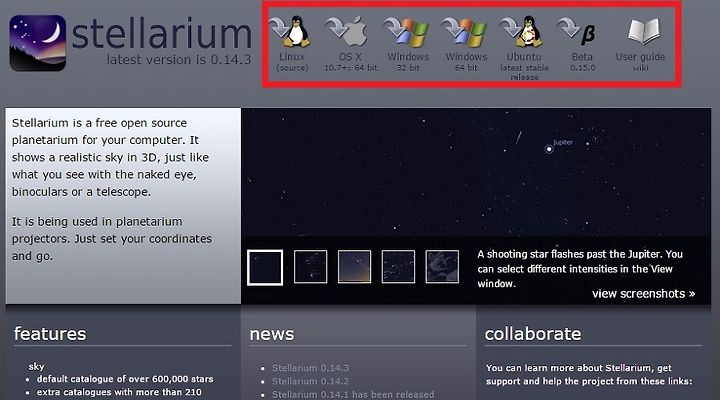Click the latest version is 0.14.3 text
This screenshot has width=720, height=400.
pos(179,60)
